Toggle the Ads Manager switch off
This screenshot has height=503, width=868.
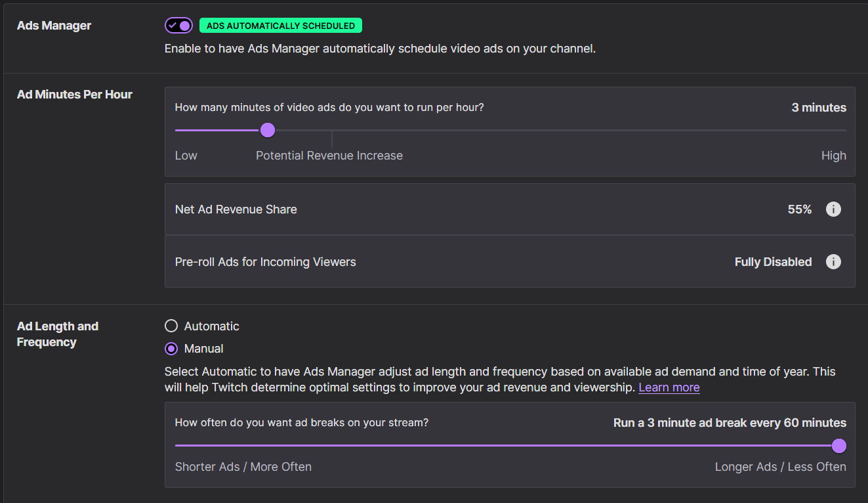coord(178,26)
